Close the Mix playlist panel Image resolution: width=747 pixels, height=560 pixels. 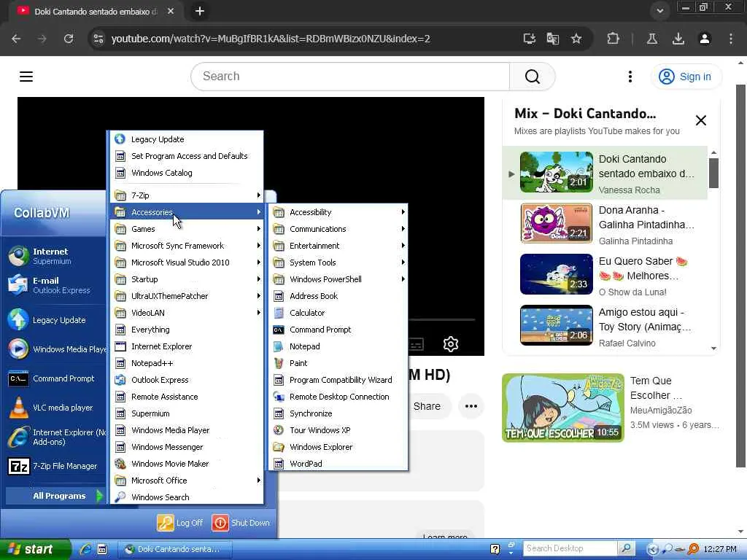(701, 120)
